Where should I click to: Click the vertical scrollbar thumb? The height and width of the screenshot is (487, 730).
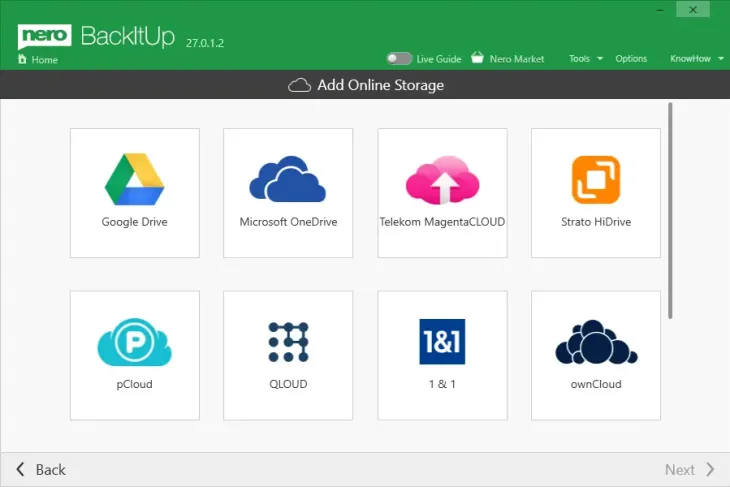(671, 210)
